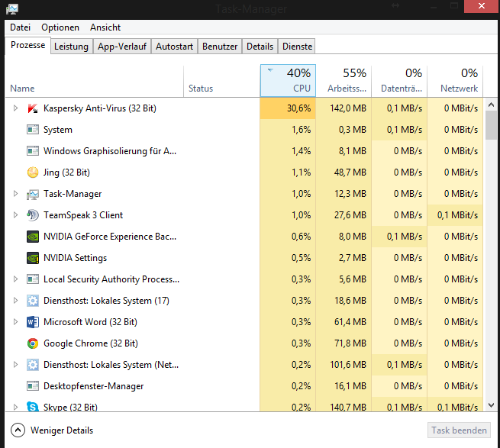The image size is (500, 448).
Task: Open the Optionen menu
Action: 60,27
